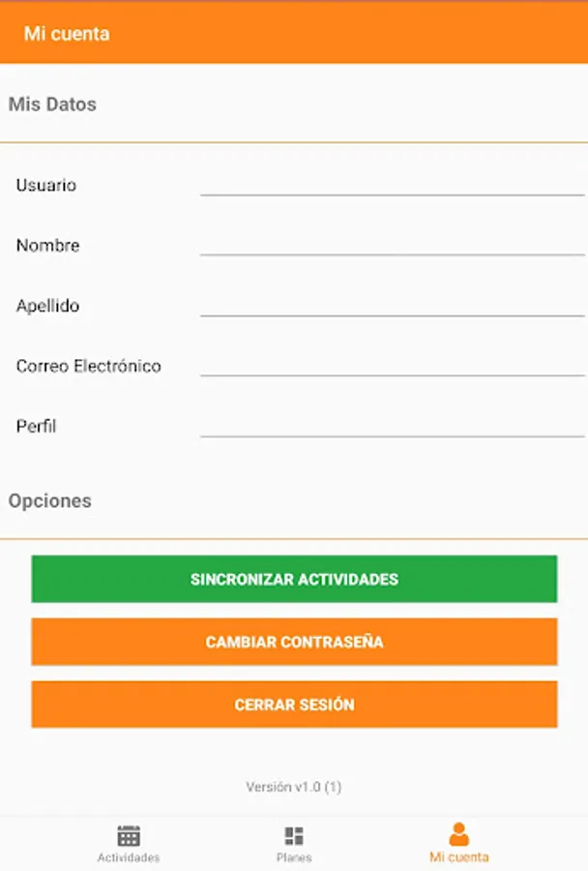Tap the Actividades calendar icon
Screen dimensions: 588x871
click(x=129, y=835)
